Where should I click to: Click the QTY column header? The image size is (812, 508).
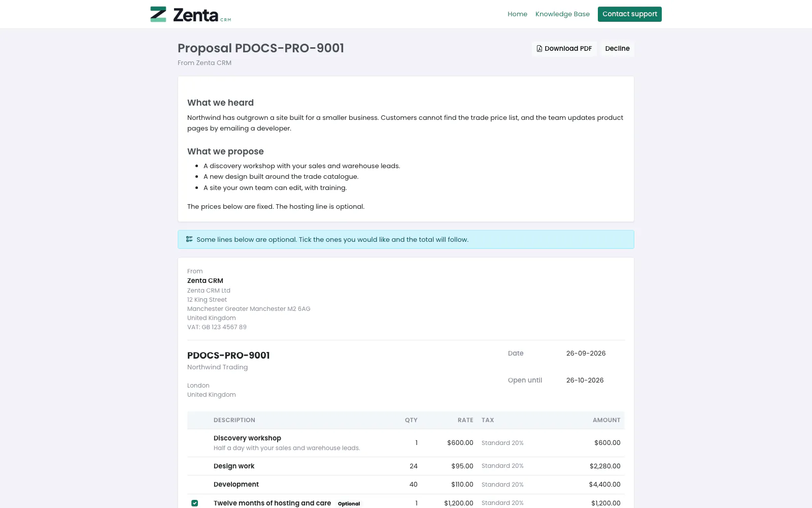click(x=411, y=420)
